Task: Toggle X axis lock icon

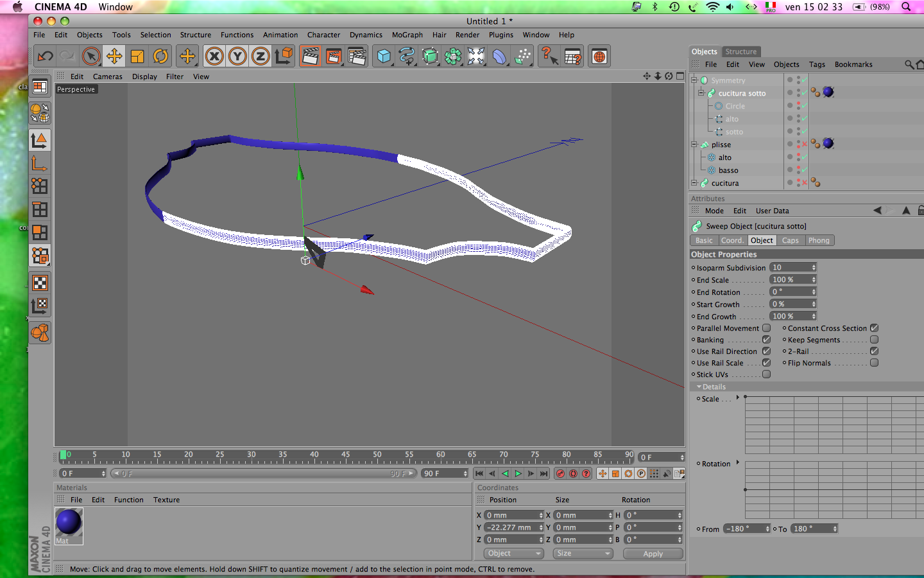Action: click(x=214, y=57)
